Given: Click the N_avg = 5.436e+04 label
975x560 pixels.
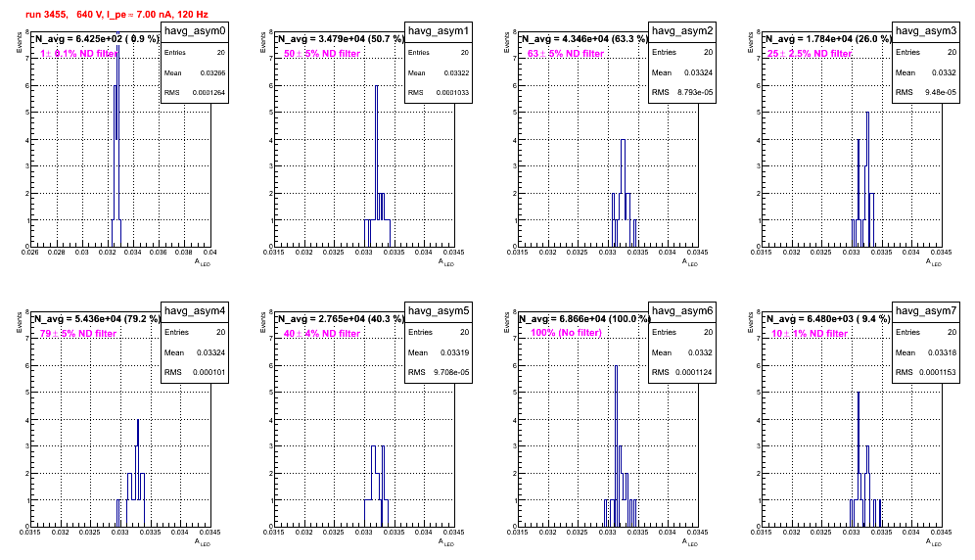Looking at the screenshot, I should (x=96, y=318).
